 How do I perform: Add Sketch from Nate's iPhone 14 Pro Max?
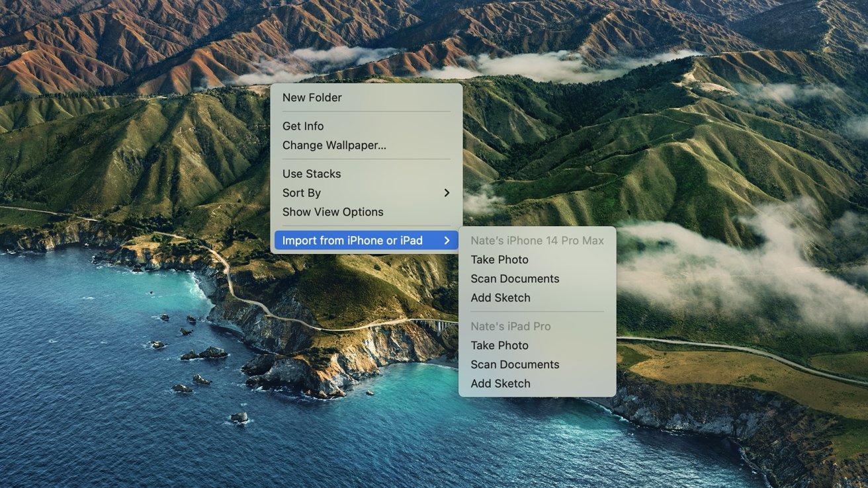500,298
